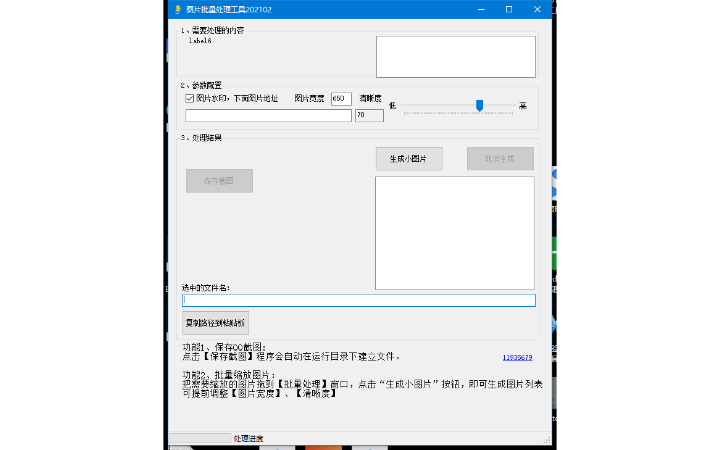Click the 复制路径到粘贴板 button
Viewport: 720px width, 450px height.
click(215, 322)
